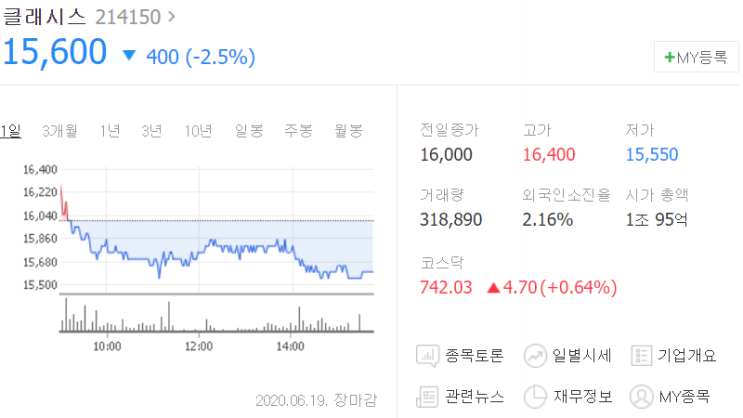The width and height of the screenshot is (743, 418).
Task: Select the 1일 chart period tab
Action: click(x=11, y=131)
